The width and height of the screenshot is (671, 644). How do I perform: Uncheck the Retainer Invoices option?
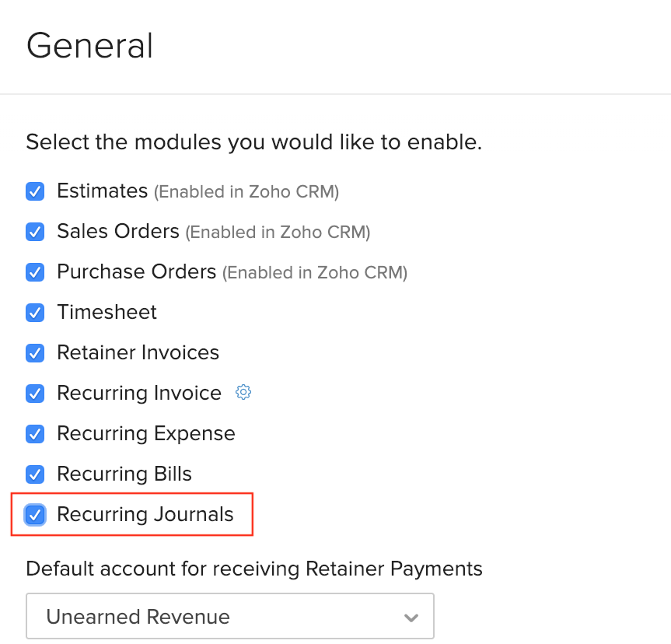pyautogui.click(x=34, y=352)
